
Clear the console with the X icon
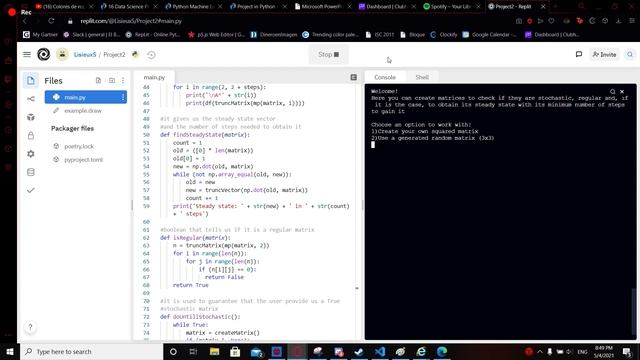point(622,92)
